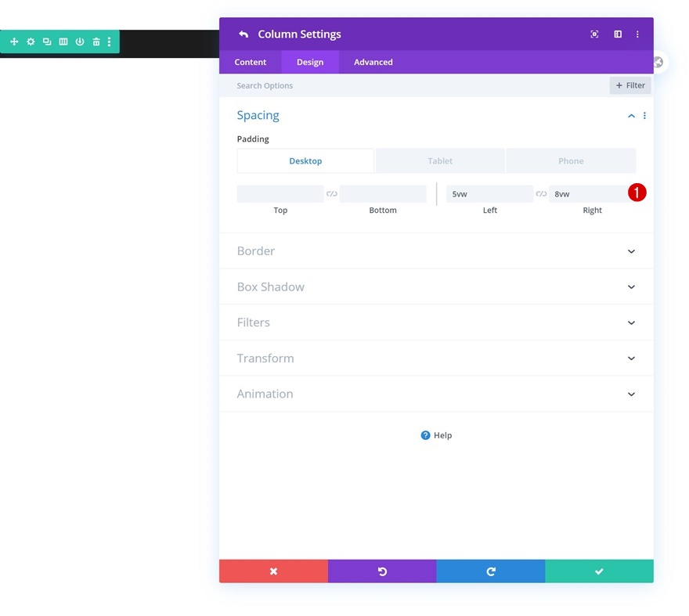Viewport: 689px width, 616px height.
Task: Click the Top padding input field
Action: [x=280, y=194]
